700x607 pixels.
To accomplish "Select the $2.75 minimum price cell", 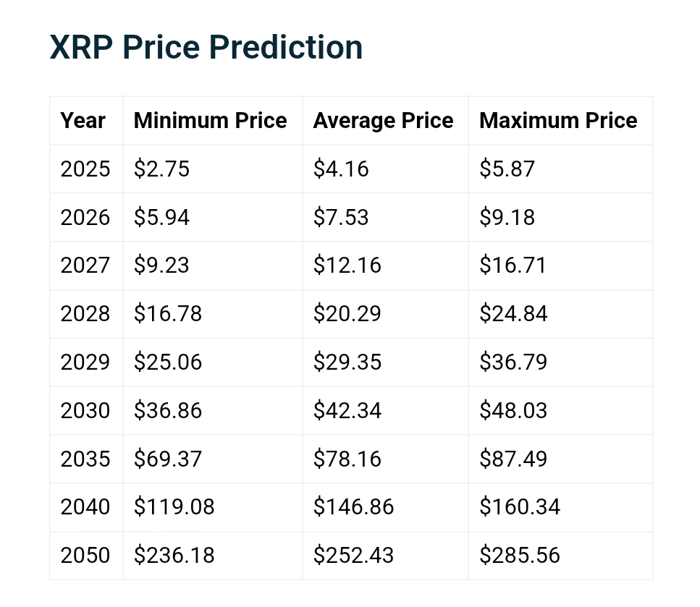I will (x=161, y=169).
